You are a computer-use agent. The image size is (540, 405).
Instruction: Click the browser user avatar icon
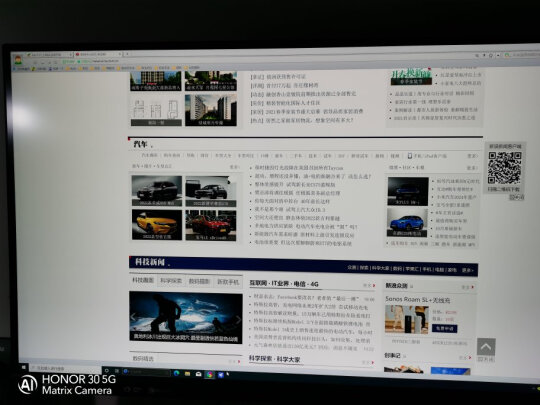point(18,60)
